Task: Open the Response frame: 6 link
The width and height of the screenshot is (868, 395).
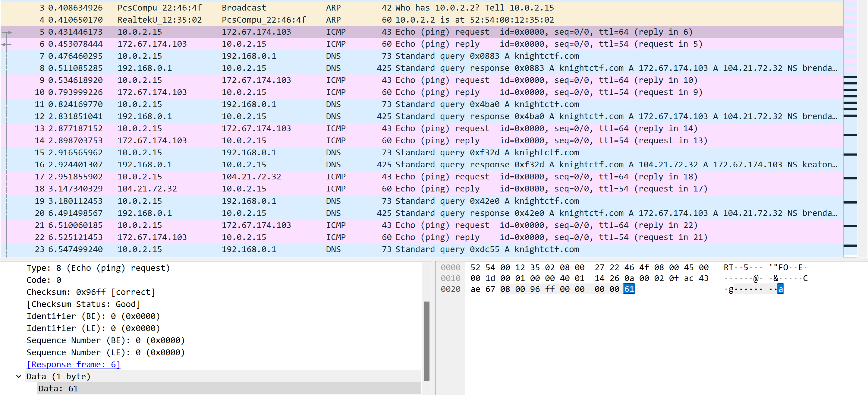Action: 73,364
